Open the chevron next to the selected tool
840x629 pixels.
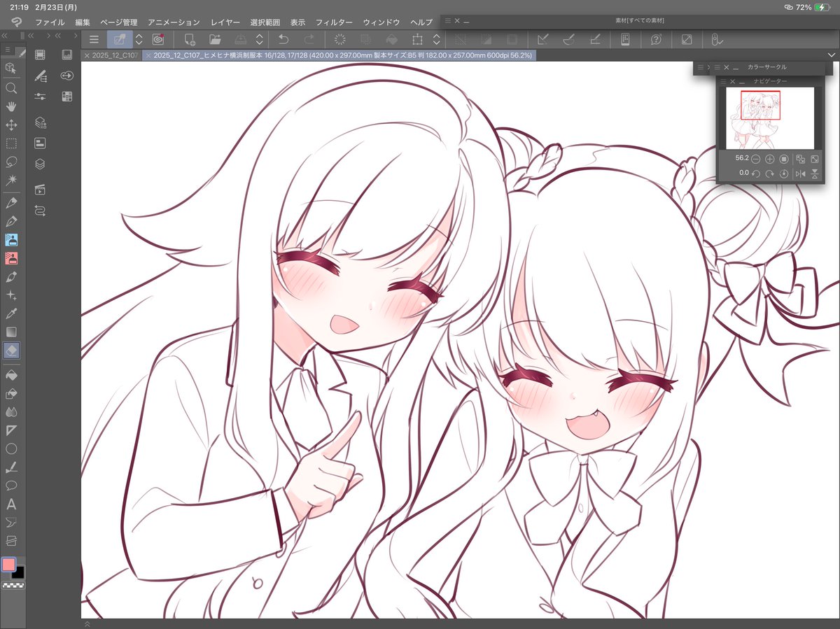[139, 40]
